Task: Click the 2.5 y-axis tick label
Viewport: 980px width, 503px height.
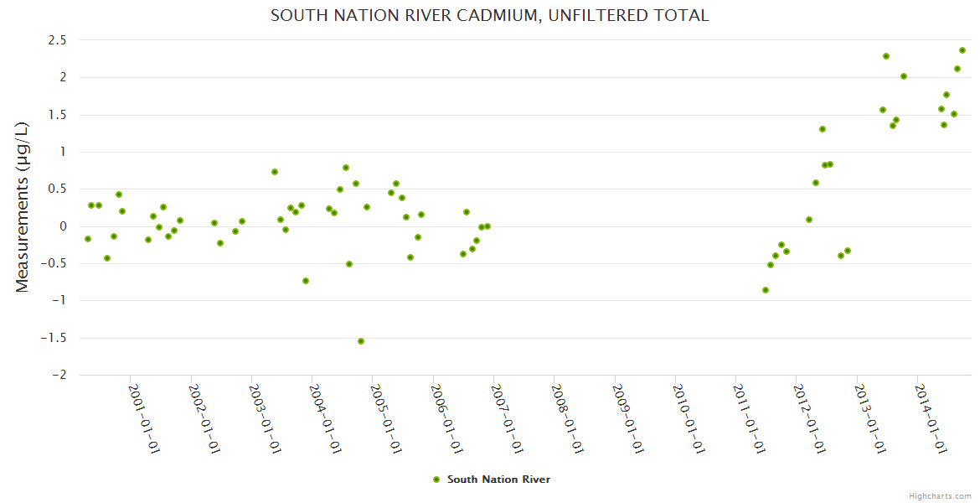Action: tap(57, 39)
